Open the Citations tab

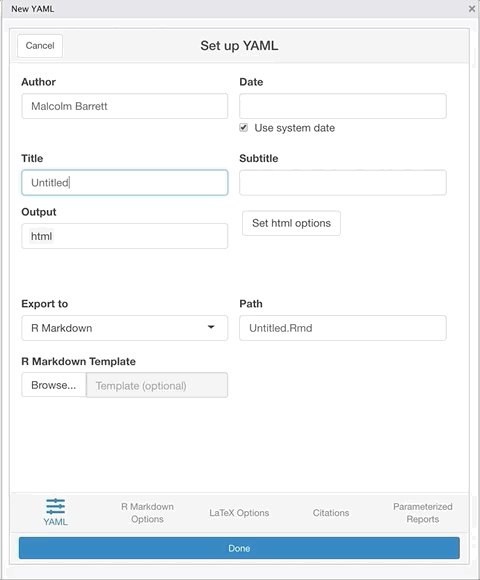[x=331, y=513]
